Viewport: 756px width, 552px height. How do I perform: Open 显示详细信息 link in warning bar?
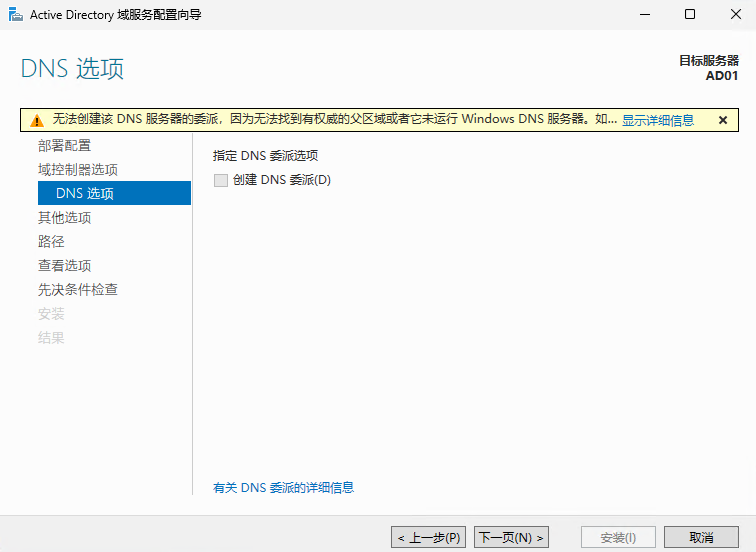[x=657, y=120]
